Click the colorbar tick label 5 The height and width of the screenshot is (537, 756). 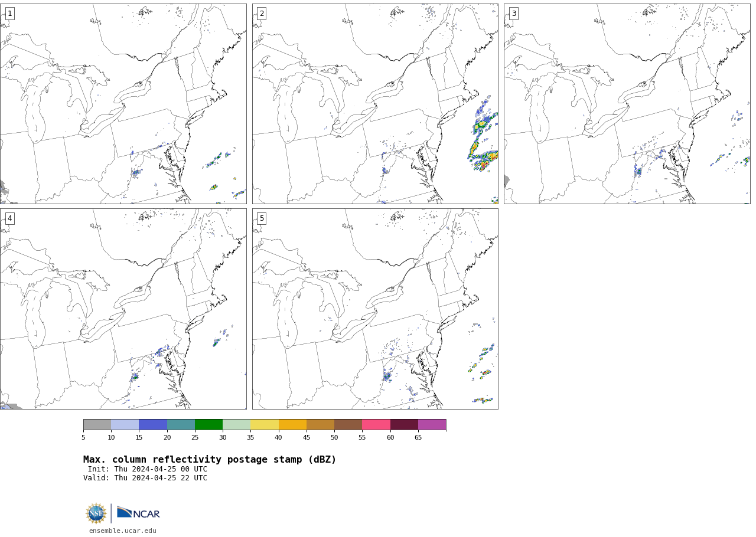coord(83,437)
